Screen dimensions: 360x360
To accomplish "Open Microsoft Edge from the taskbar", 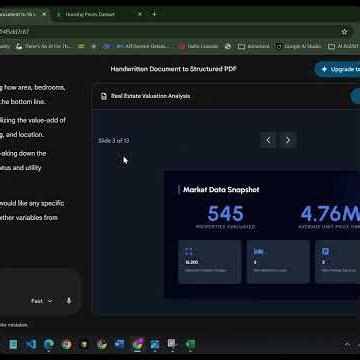I will (49, 344).
